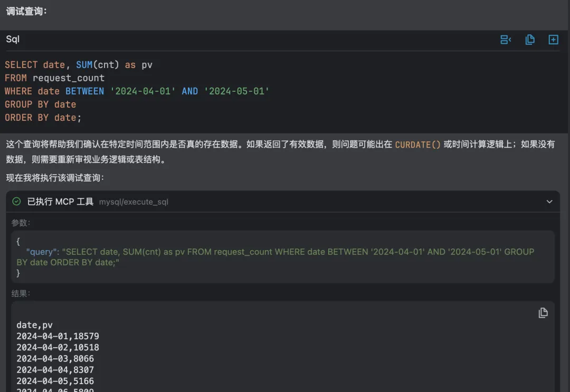Click the Sql language label
570x392 pixels.
click(x=13, y=39)
